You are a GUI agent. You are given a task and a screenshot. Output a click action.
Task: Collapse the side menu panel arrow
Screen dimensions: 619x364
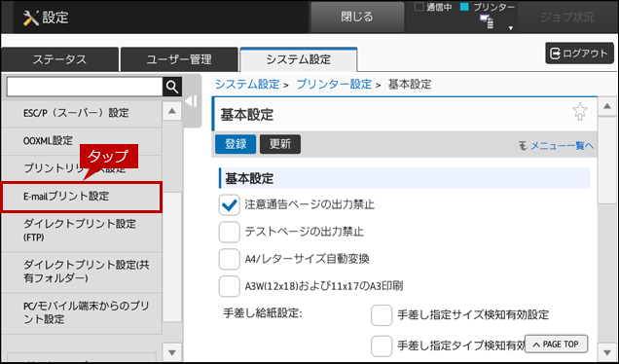[192, 101]
